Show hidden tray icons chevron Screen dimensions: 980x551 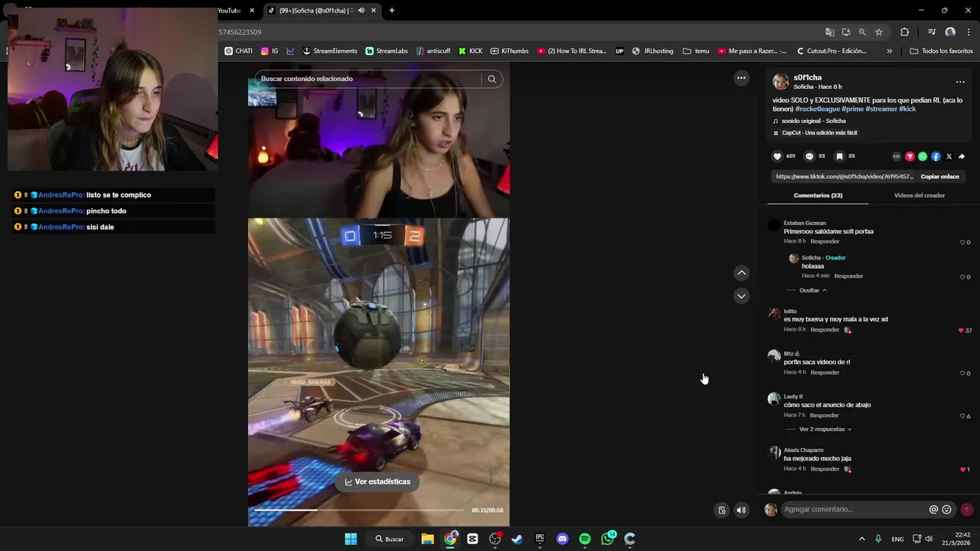pyautogui.click(x=861, y=539)
